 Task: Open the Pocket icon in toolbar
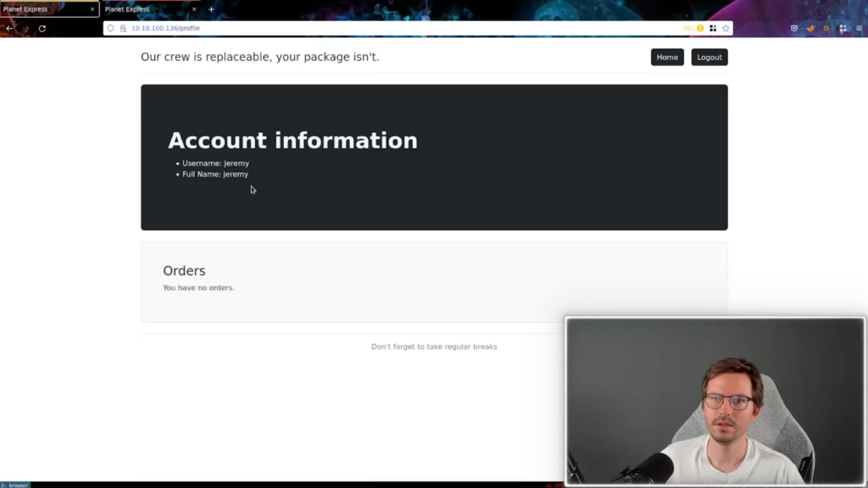794,28
